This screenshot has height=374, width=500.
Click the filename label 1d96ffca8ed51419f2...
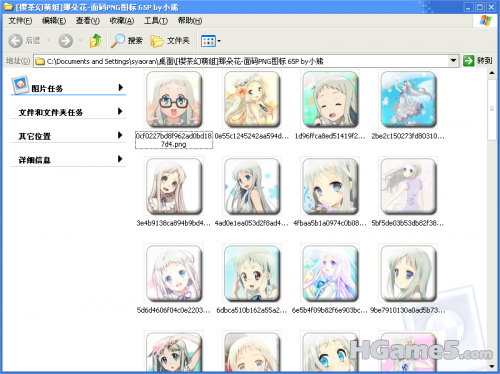(x=330, y=136)
